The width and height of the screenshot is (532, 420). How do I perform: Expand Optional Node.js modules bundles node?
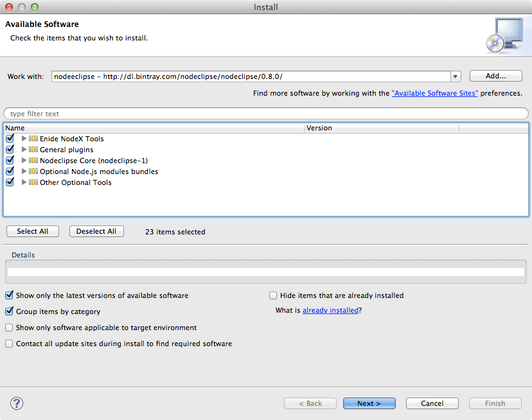[24, 171]
